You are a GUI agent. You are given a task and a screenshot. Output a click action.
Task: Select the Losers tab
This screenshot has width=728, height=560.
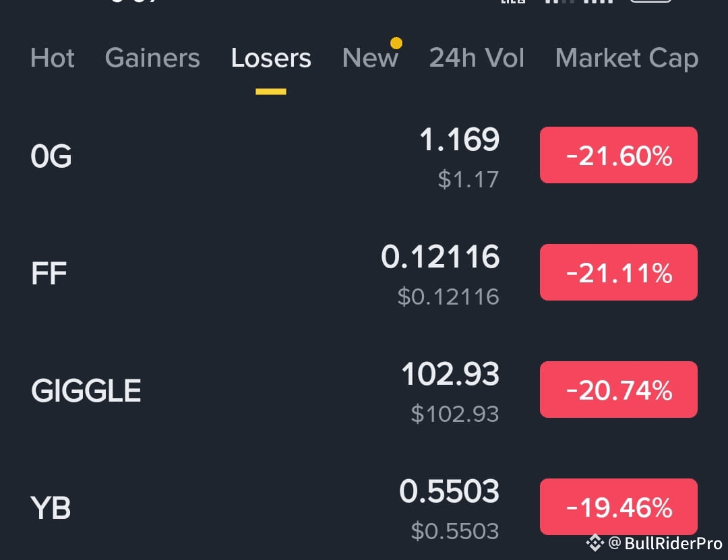tap(271, 59)
